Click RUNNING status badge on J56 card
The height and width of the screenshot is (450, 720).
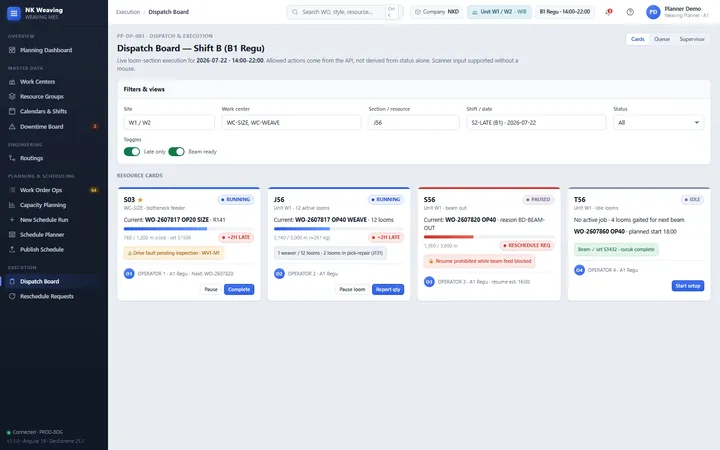point(386,200)
